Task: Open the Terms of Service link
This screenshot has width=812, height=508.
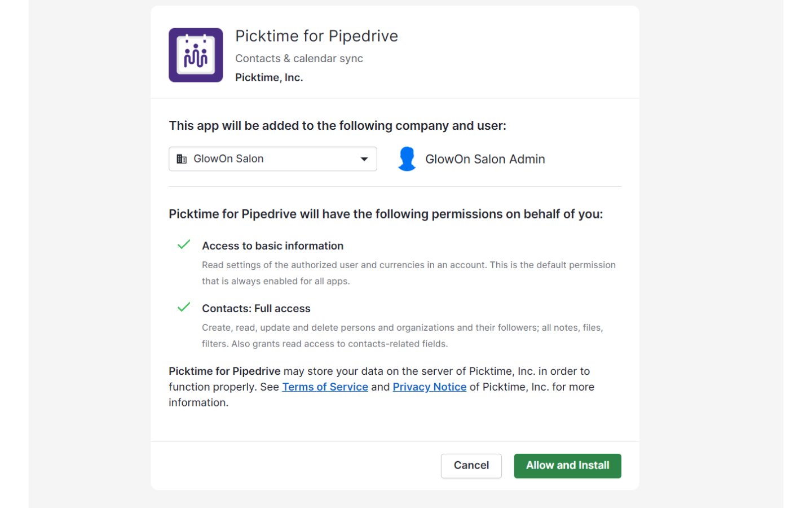Action: point(325,387)
